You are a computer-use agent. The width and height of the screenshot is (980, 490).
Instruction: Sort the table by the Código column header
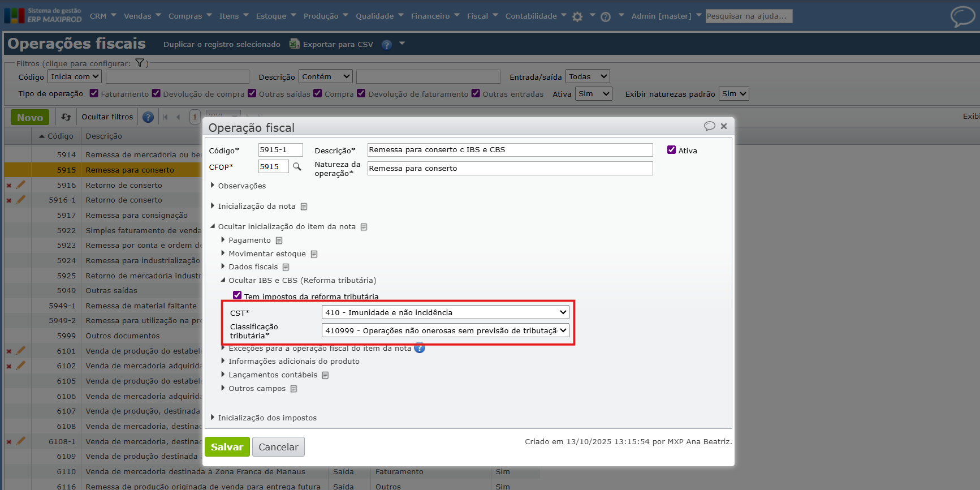[x=57, y=136]
